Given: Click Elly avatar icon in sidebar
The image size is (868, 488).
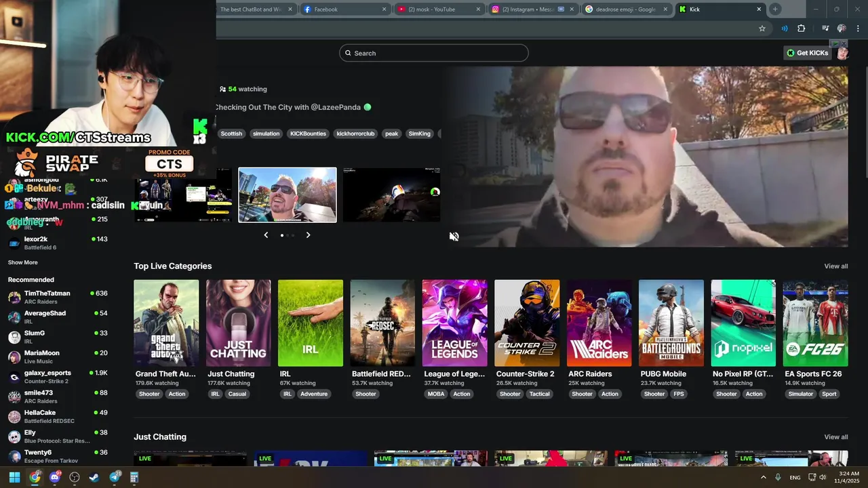Looking at the screenshot, I should point(14,436).
